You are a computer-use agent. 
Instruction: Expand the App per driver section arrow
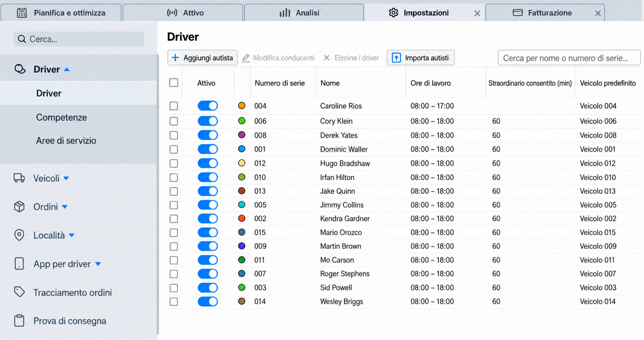point(98,264)
